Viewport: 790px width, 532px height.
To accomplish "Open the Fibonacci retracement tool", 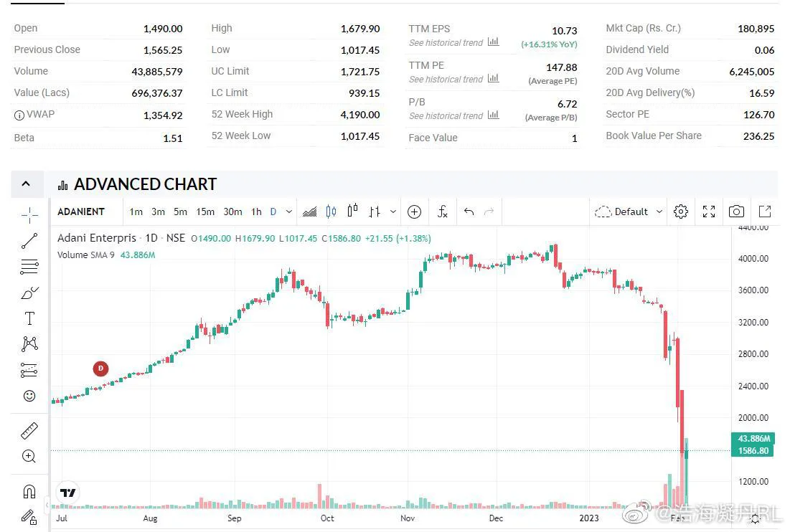I will pos(29,266).
